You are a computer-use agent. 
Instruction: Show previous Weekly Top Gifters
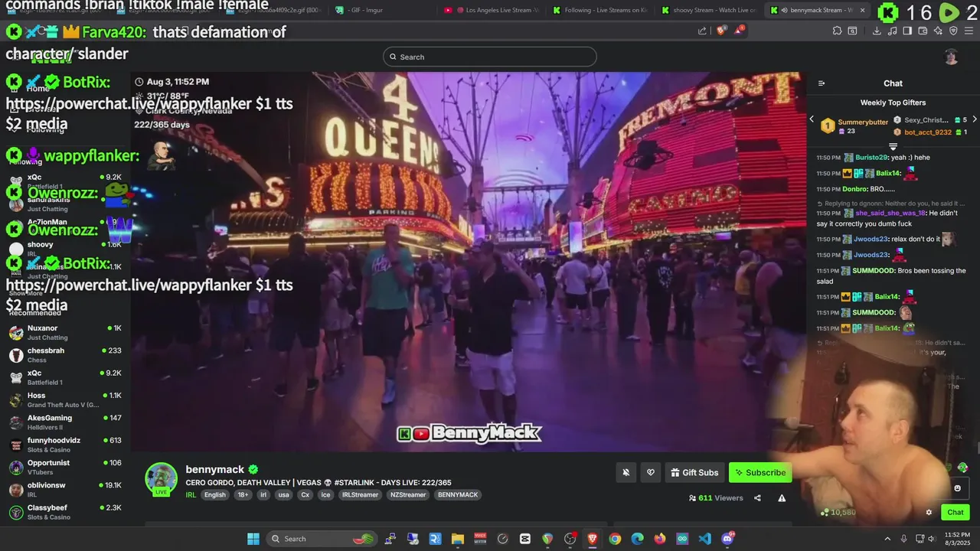click(x=812, y=119)
